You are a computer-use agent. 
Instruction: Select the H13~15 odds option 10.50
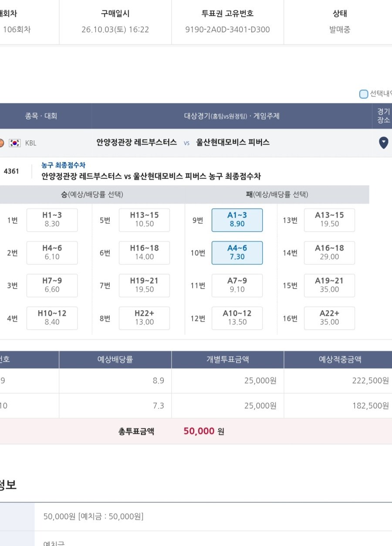coord(145,220)
